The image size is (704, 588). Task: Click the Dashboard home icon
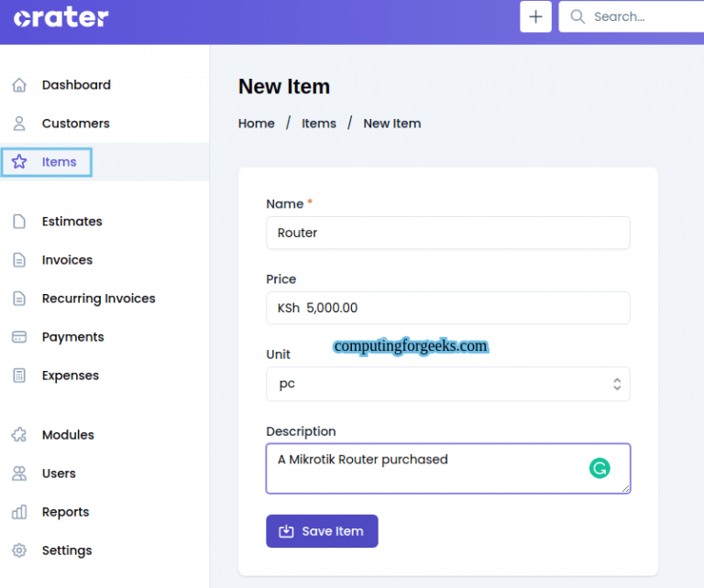pos(19,85)
